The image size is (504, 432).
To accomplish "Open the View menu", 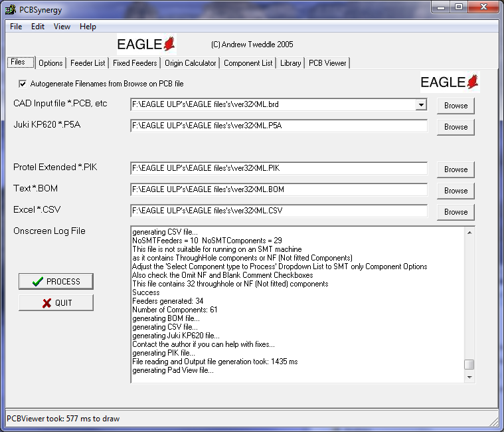I will (x=62, y=27).
